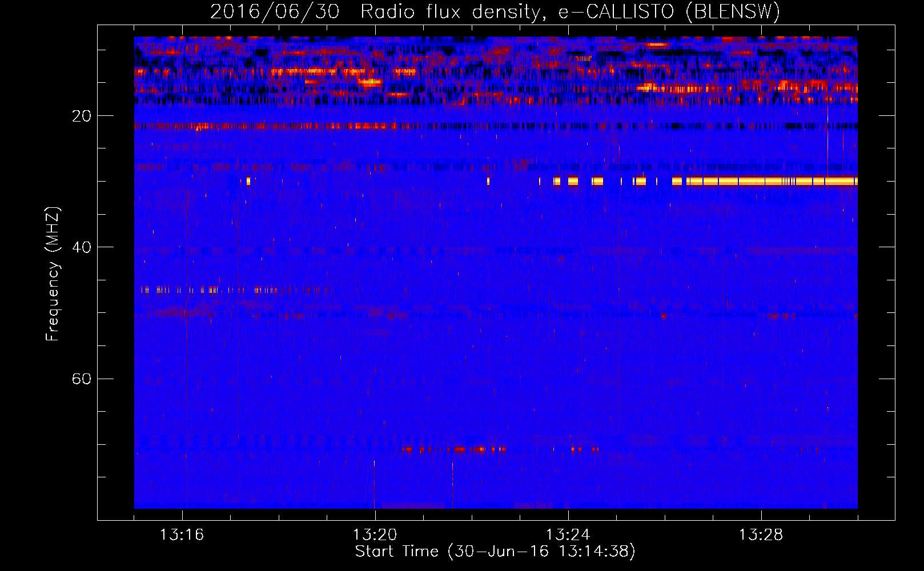This screenshot has width=924, height=571.
Task: Click the date "2016/06/30" in the title
Action: (275, 11)
